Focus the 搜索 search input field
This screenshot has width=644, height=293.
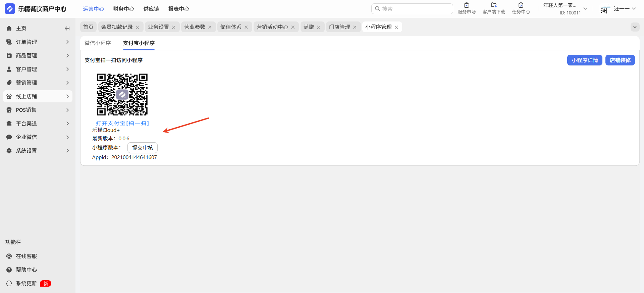pyautogui.click(x=412, y=9)
